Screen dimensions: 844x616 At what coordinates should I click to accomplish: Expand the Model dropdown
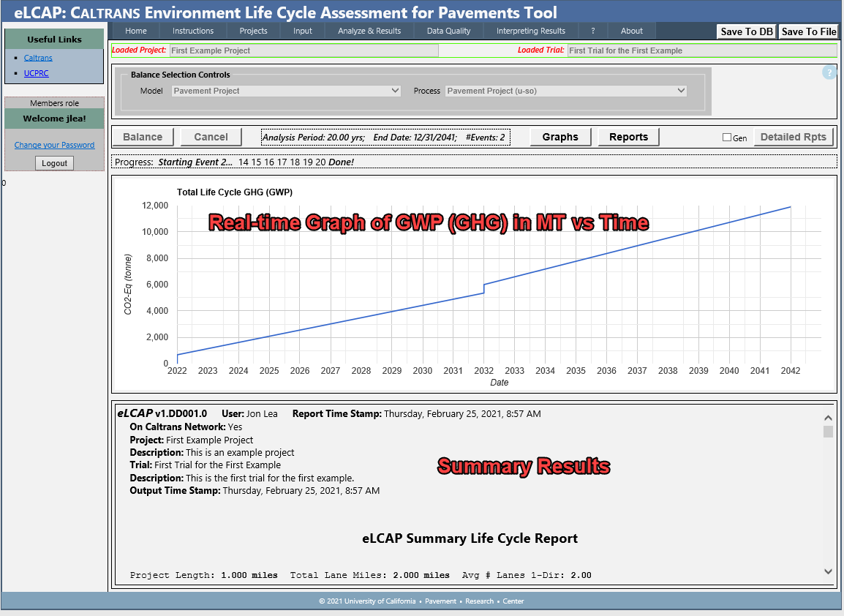pyautogui.click(x=286, y=91)
